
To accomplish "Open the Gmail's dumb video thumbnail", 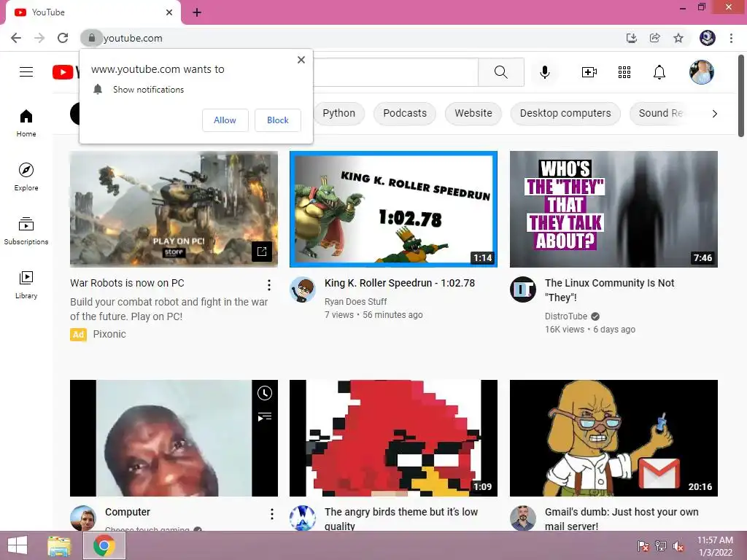I will coord(614,438).
